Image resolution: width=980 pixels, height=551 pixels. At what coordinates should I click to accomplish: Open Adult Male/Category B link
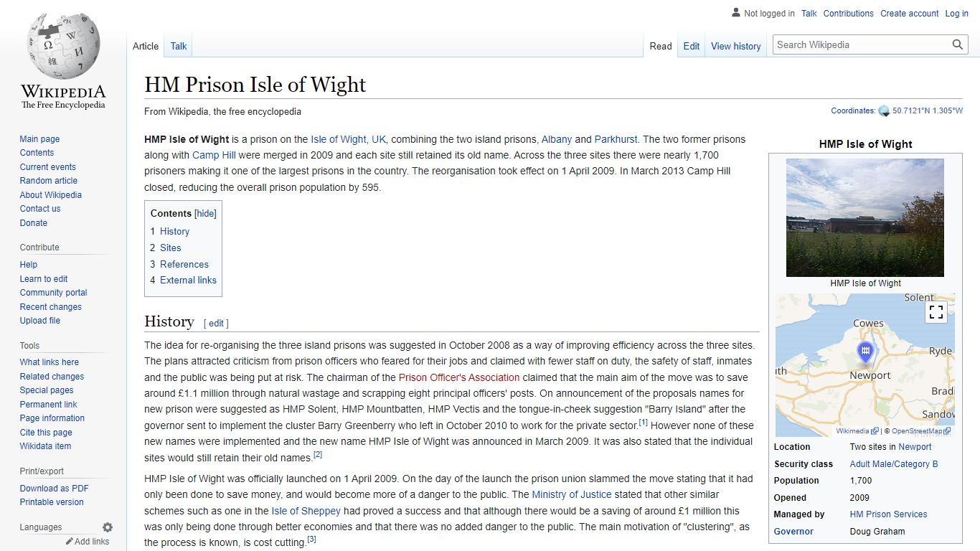tap(894, 464)
